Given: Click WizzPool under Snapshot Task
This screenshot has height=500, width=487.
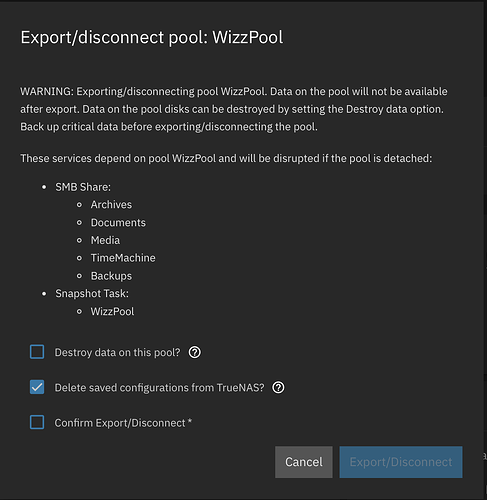Looking at the screenshot, I should coord(112,312).
